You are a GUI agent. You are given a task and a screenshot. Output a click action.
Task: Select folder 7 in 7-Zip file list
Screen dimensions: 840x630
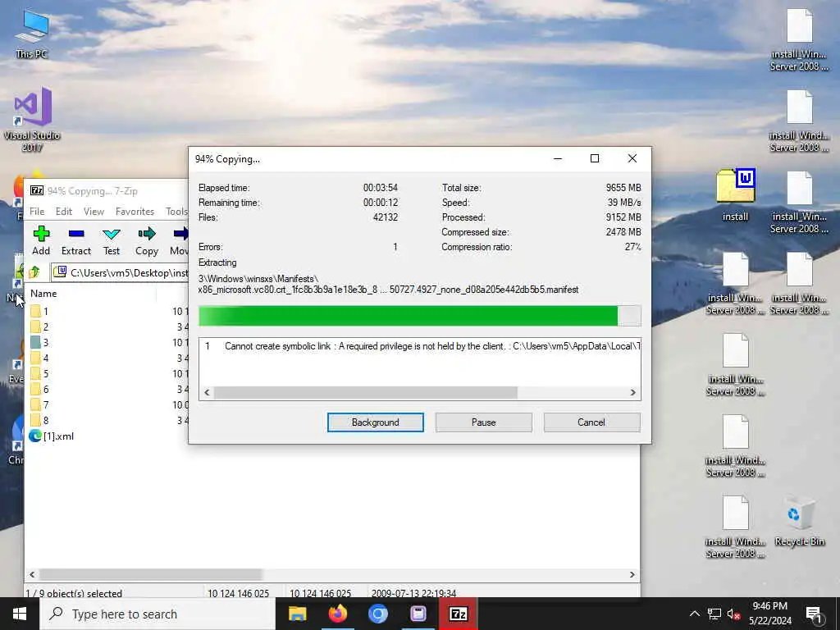(46, 405)
